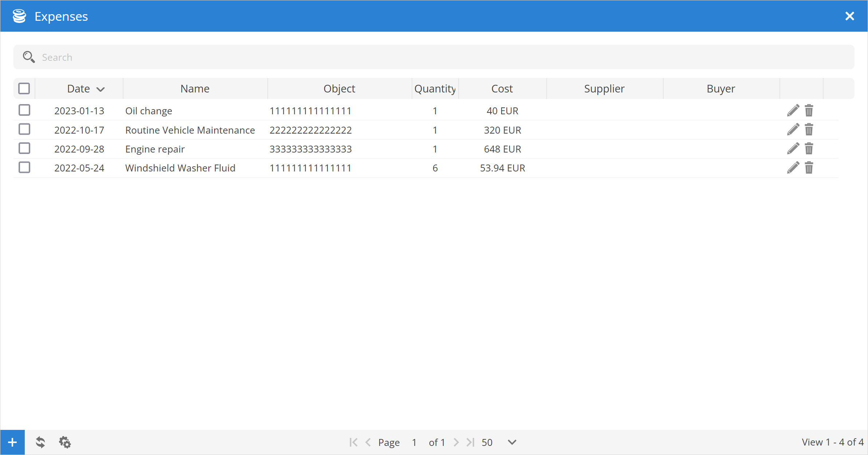Check the Oil change row checkbox

tap(24, 110)
